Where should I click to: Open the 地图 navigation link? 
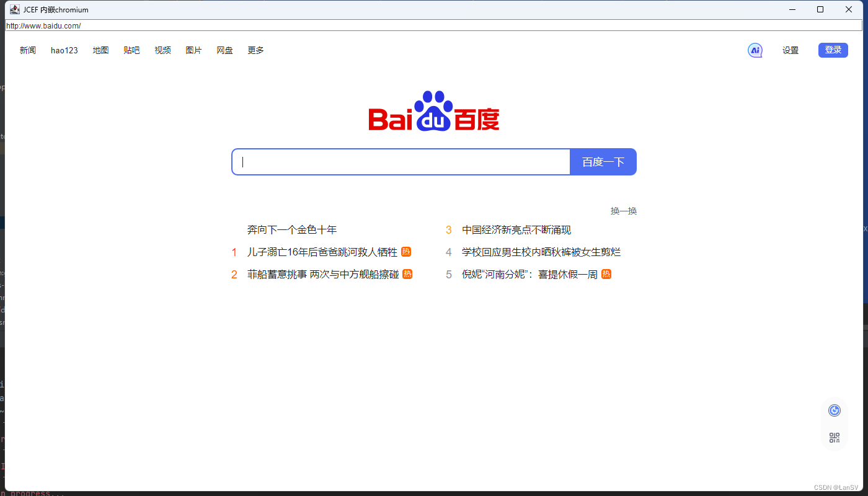[101, 50]
